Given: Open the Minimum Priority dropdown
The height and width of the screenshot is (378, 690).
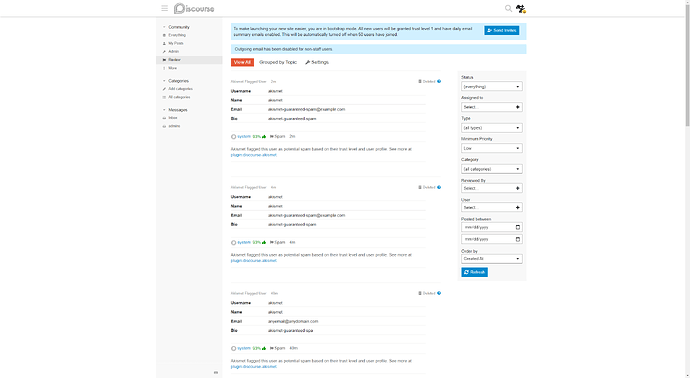Looking at the screenshot, I should [x=492, y=148].
